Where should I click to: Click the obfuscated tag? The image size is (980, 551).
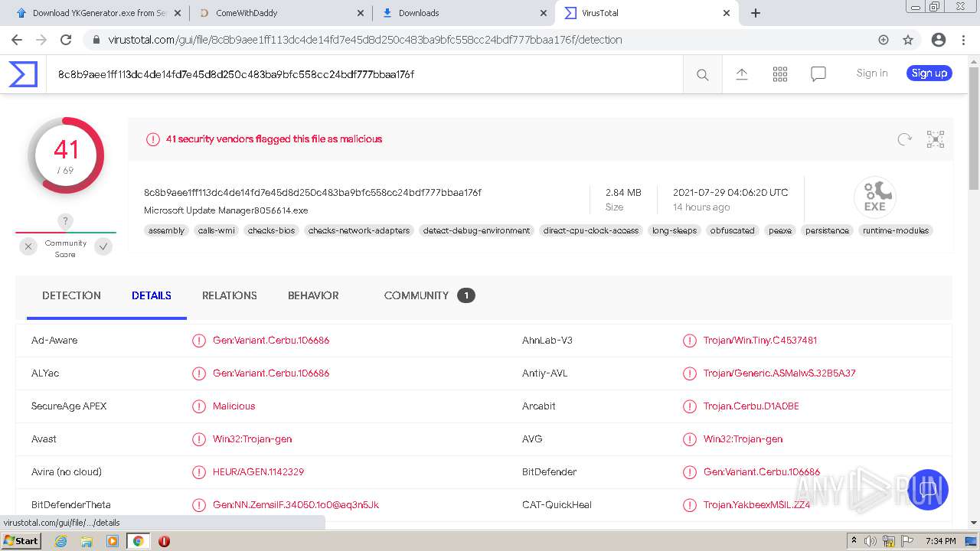[x=732, y=230]
